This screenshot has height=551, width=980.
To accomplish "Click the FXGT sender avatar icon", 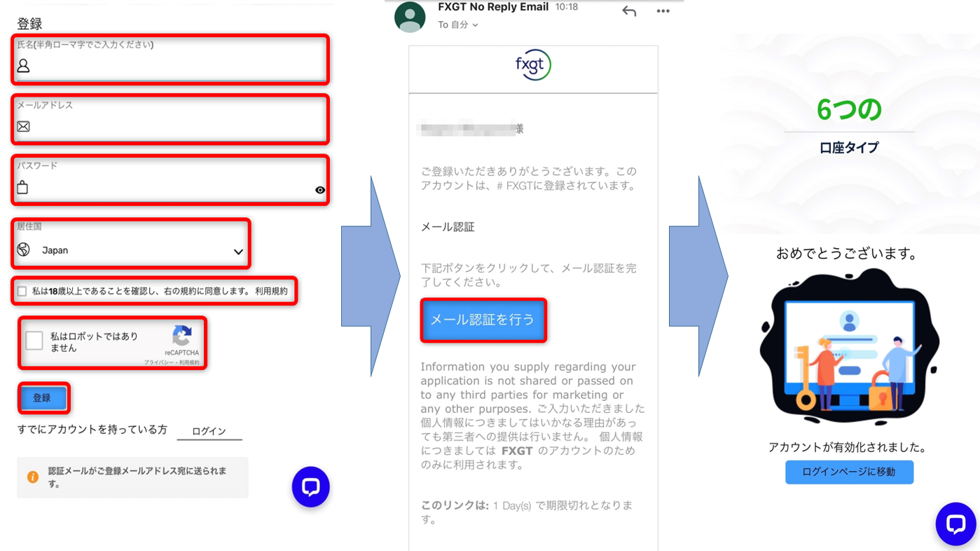I will coord(410,17).
